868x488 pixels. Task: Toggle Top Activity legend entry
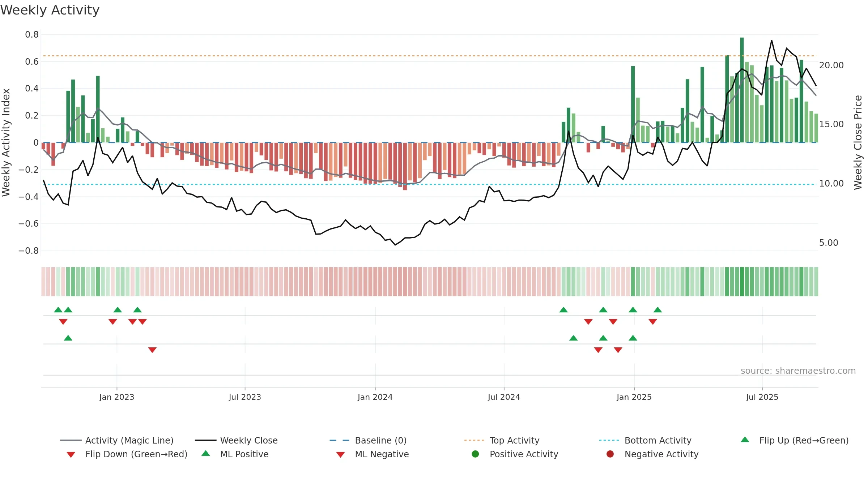(x=502, y=440)
